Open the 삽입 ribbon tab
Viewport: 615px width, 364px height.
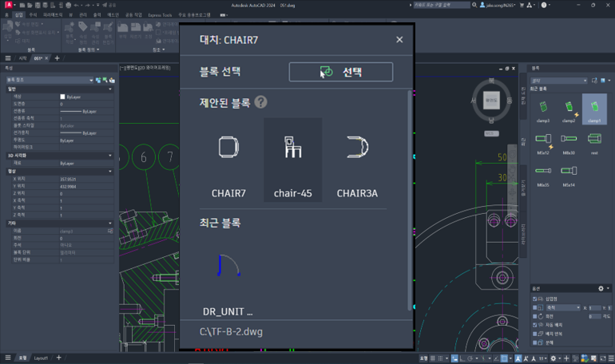(x=19, y=15)
